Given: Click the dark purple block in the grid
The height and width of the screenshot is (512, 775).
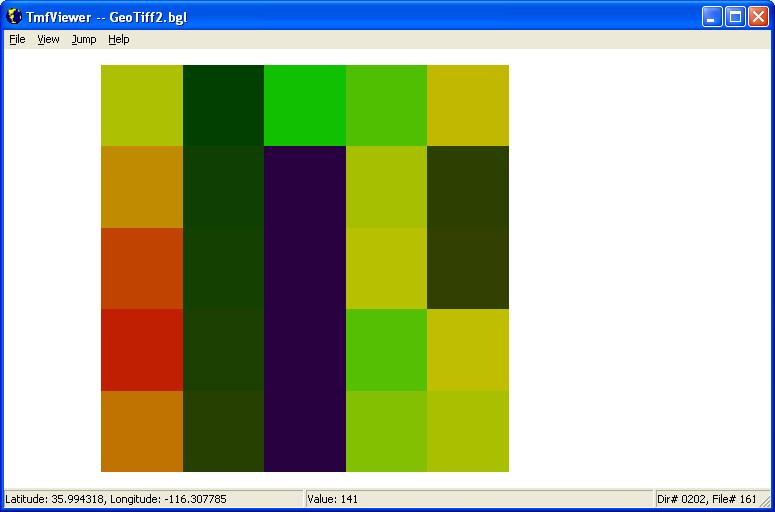Looking at the screenshot, I should (304, 309).
